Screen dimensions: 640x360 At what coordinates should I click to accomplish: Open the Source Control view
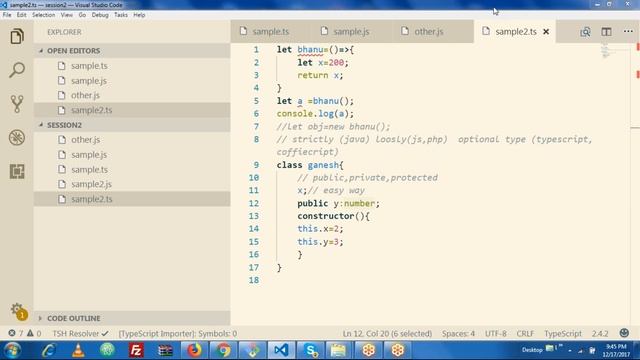[17, 104]
